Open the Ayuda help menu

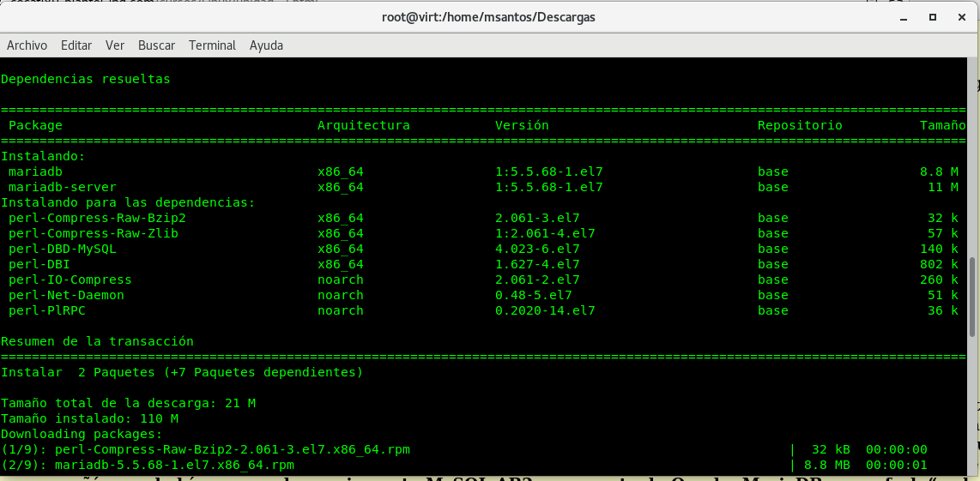pos(266,45)
